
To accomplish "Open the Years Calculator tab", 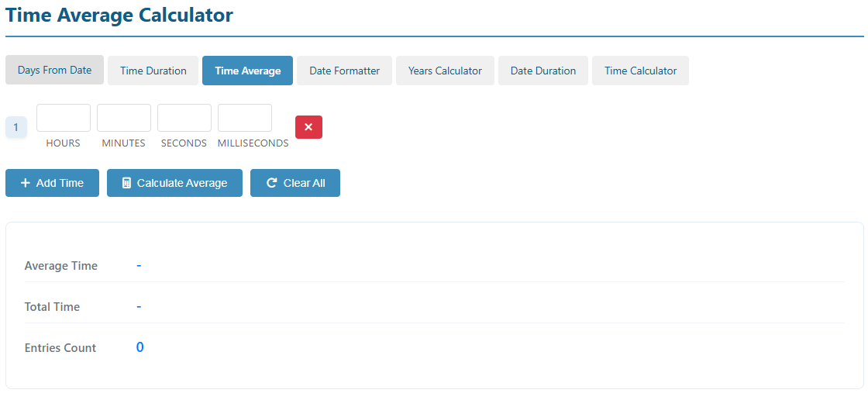I will point(445,71).
